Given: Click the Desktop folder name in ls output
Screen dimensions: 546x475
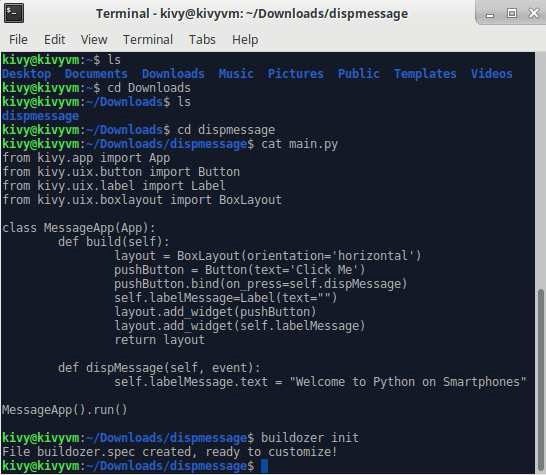Looking at the screenshot, I should 26,74.
